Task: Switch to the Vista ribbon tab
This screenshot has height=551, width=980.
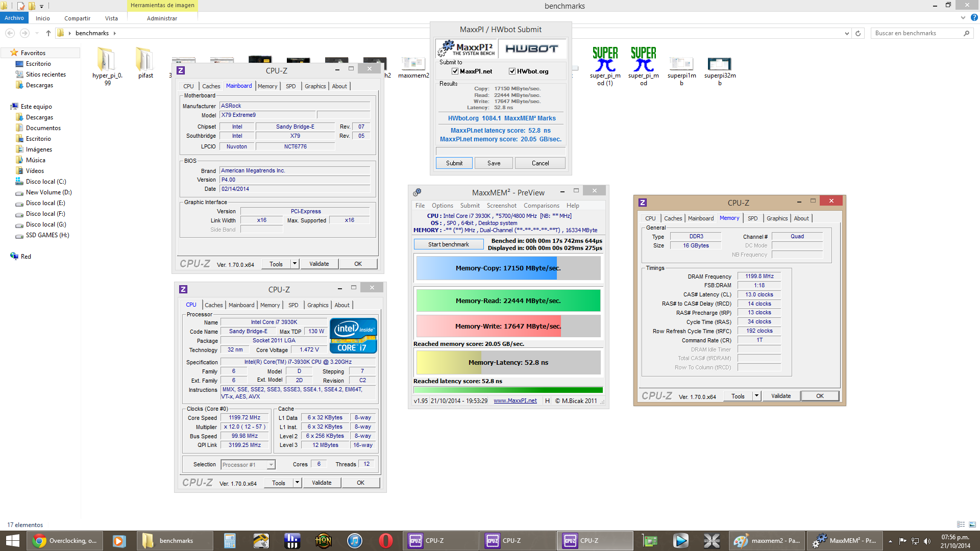Action: point(111,18)
